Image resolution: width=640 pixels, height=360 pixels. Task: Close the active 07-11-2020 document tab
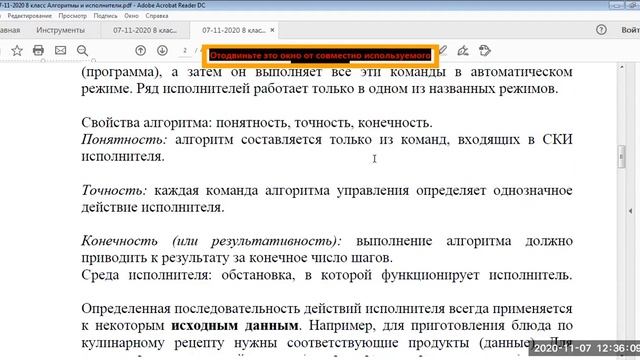point(272,30)
